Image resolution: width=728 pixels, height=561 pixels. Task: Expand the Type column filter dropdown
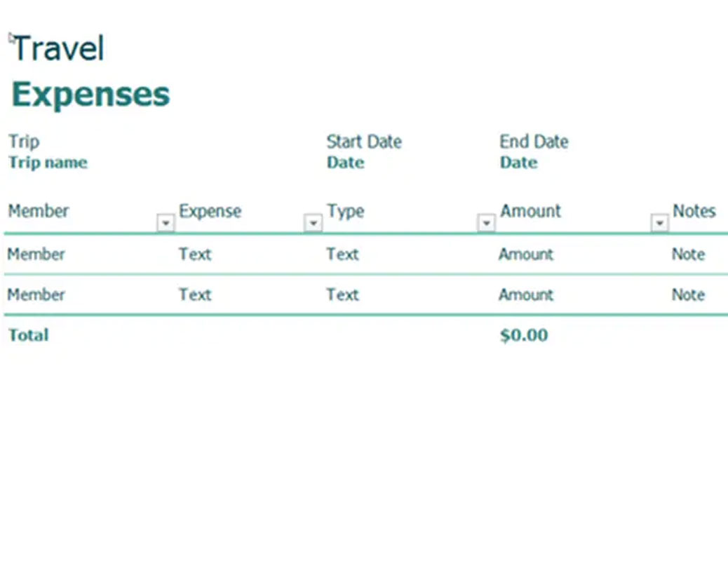point(486,223)
